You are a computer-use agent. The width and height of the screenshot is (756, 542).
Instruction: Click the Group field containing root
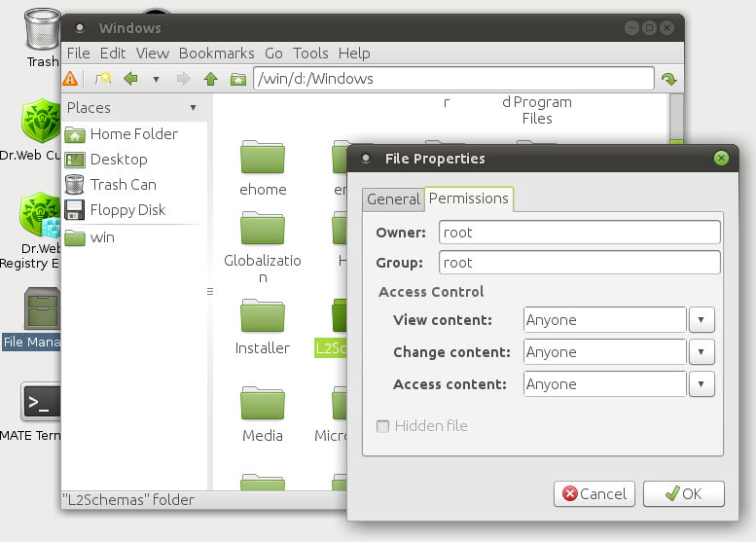(x=580, y=263)
